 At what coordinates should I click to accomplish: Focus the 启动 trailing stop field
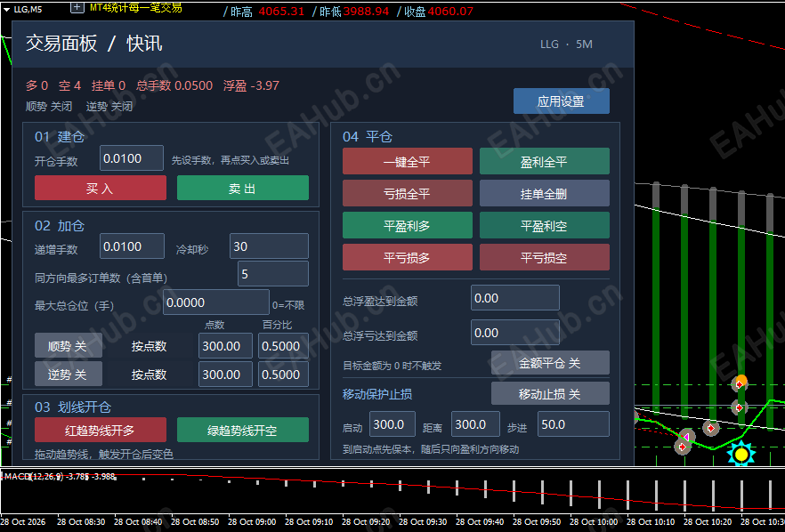point(392,423)
